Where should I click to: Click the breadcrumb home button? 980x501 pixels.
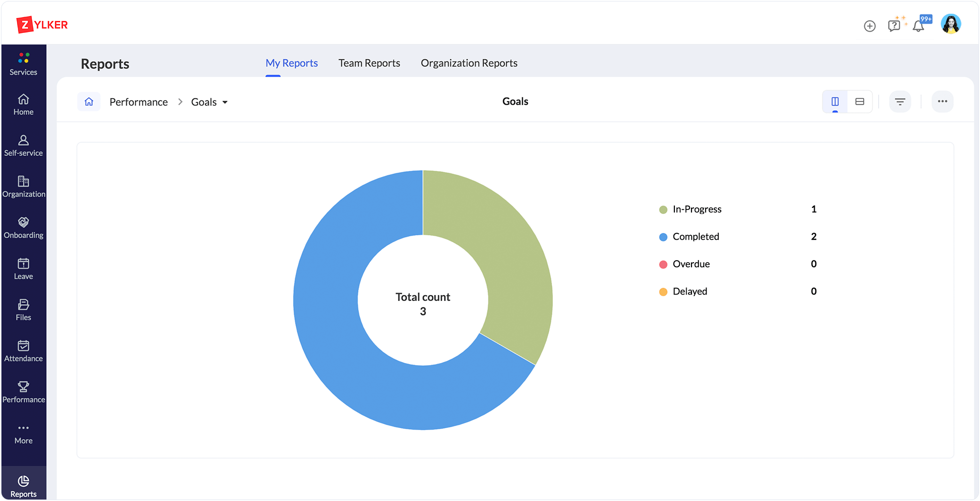(89, 102)
